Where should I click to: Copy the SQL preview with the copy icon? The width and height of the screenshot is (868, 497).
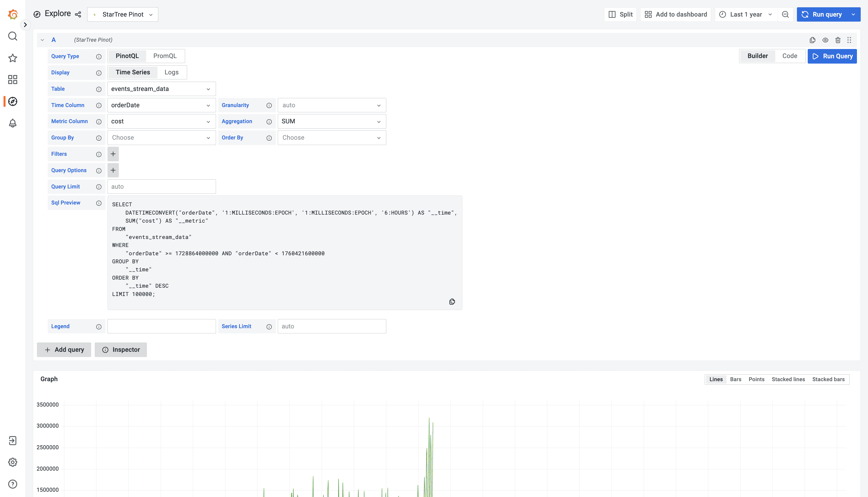click(x=452, y=302)
